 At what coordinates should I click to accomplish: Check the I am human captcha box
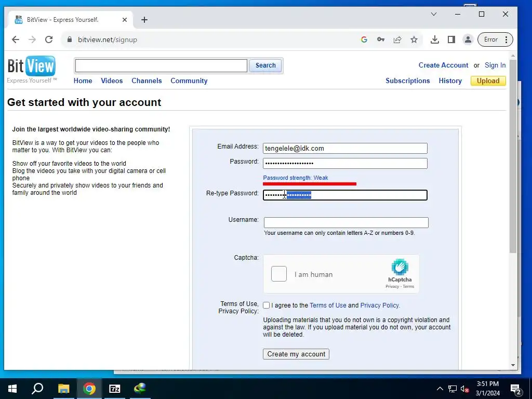279,274
